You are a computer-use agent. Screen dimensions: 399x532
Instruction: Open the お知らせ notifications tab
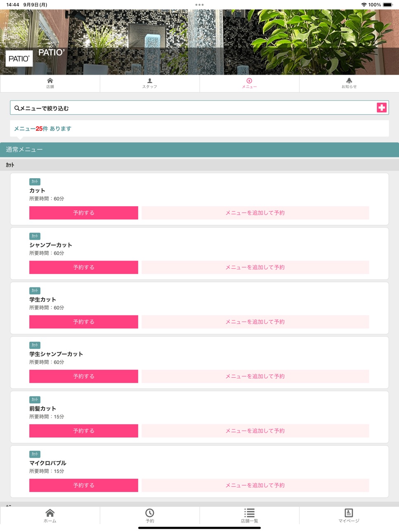(349, 83)
